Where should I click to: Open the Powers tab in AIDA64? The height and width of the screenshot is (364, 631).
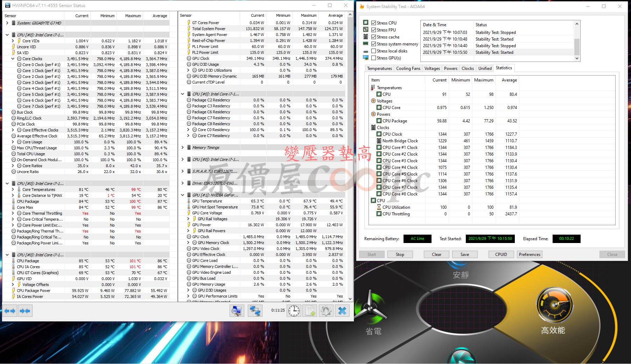pos(450,69)
